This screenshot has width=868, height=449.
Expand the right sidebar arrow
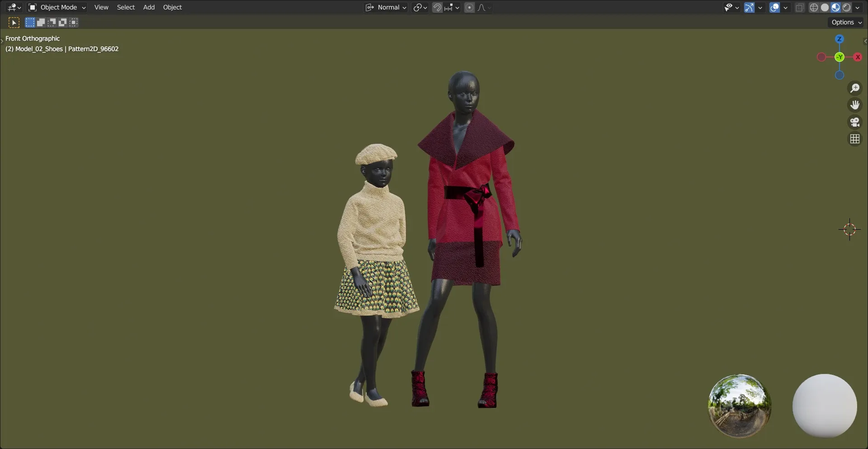pos(865,41)
